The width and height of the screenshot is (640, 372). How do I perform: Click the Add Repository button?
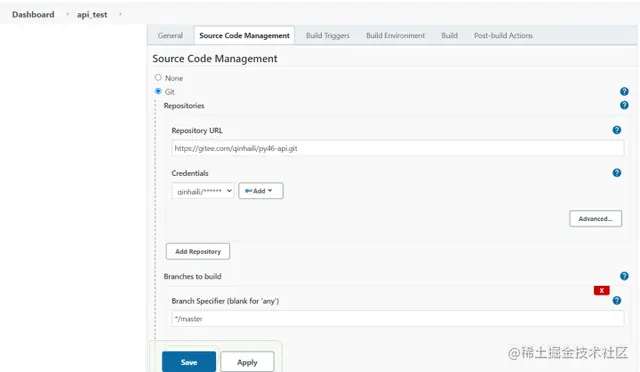pyautogui.click(x=198, y=251)
